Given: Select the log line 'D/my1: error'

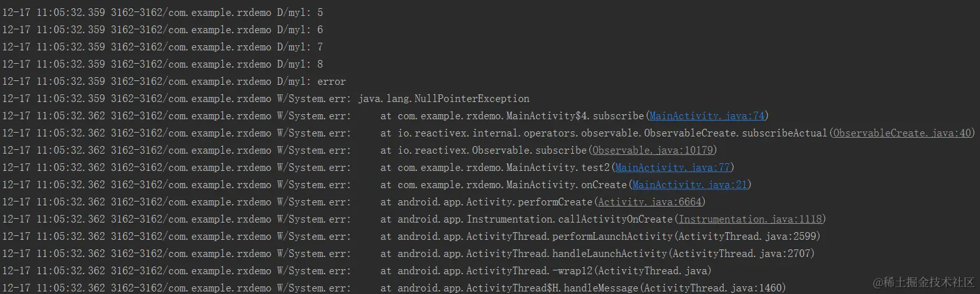Looking at the screenshot, I should 174,82.
